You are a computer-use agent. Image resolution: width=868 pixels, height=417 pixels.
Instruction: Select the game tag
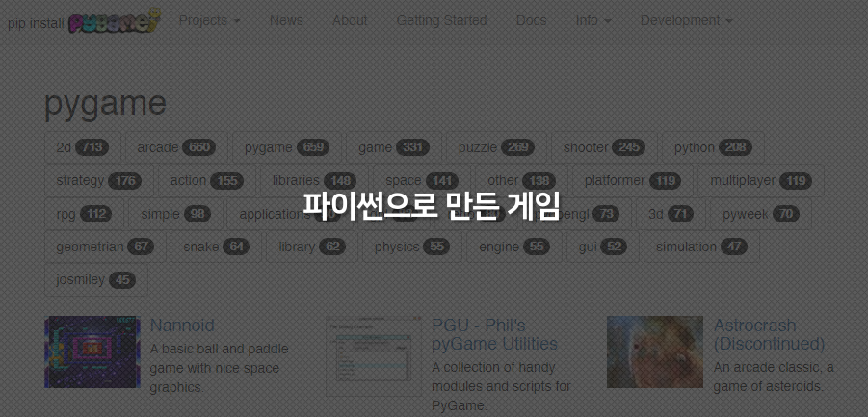tap(394, 147)
